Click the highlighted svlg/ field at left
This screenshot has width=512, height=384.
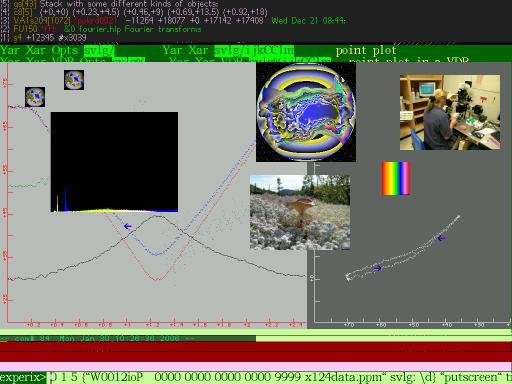(99, 50)
